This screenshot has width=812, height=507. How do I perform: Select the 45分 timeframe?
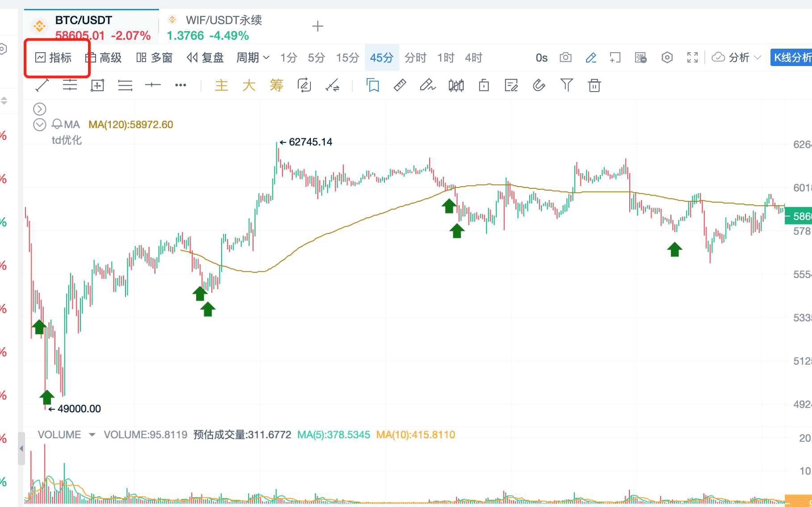[382, 58]
